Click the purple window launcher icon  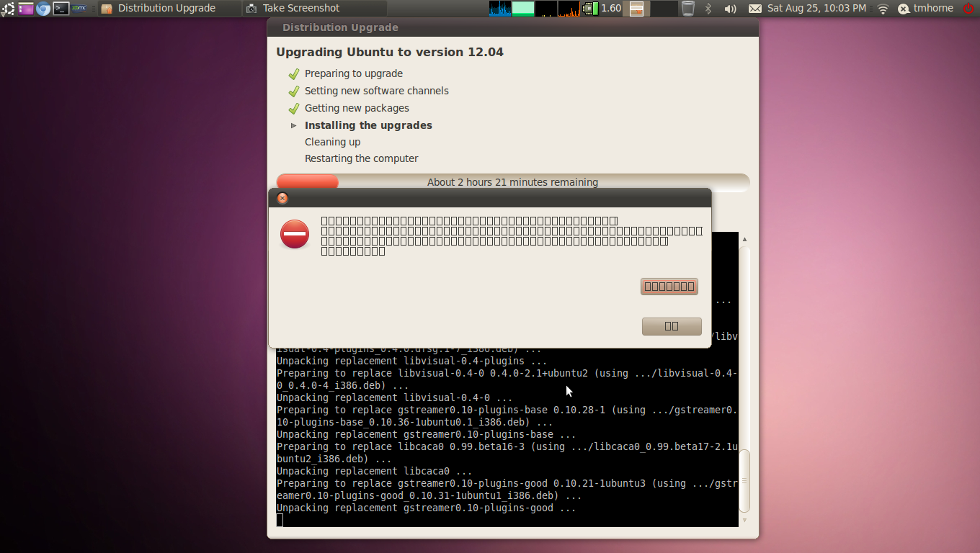(26, 9)
